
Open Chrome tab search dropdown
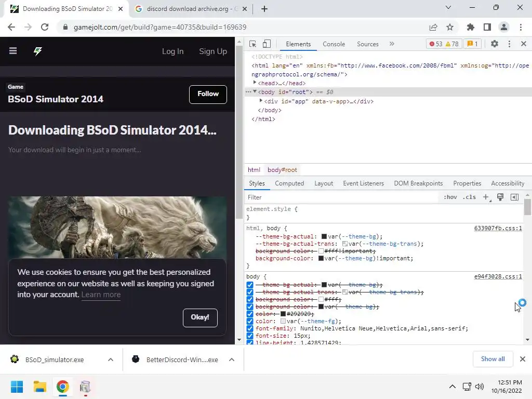point(448,7)
